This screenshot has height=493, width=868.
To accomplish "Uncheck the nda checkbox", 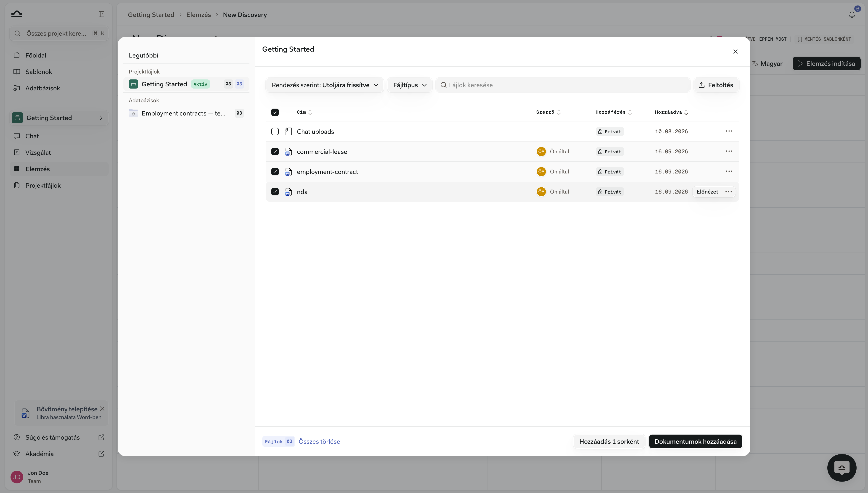I will pyautogui.click(x=275, y=192).
